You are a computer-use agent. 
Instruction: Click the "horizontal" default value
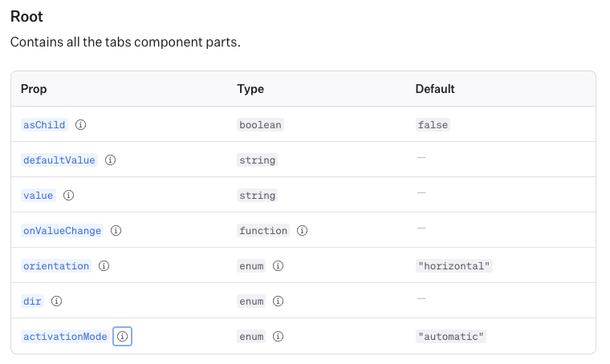click(453, 266)
